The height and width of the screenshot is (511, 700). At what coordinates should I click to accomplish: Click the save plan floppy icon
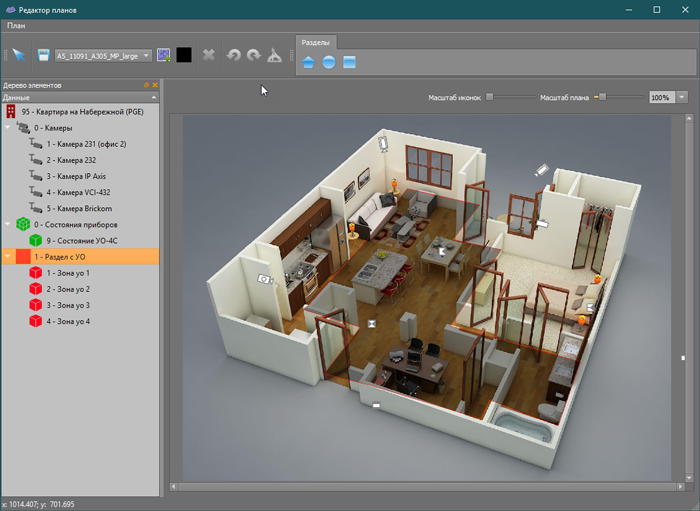point(44,55)
